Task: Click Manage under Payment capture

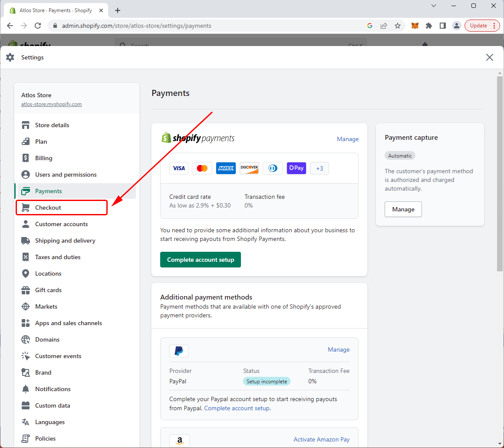Action: click(x=403, y=209)
